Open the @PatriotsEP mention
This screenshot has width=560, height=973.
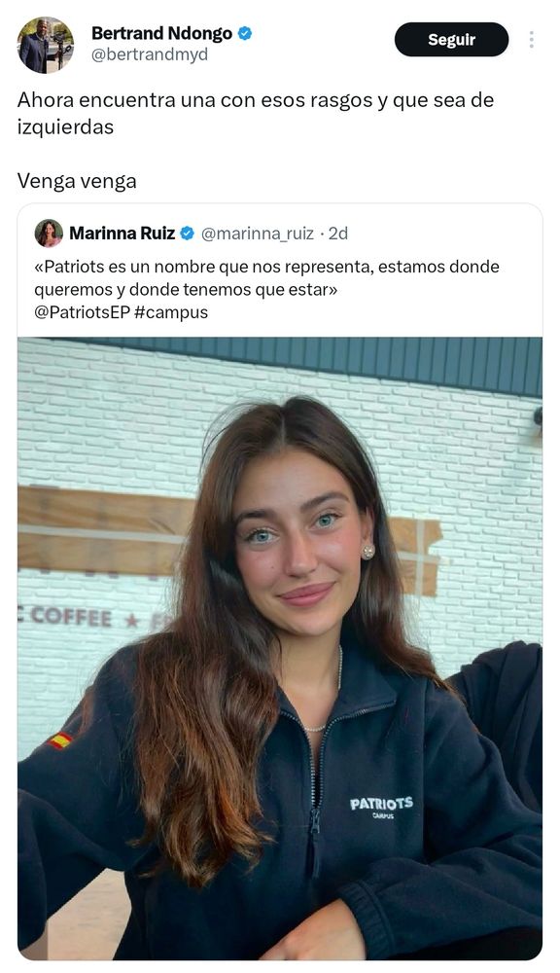(82, 312)
